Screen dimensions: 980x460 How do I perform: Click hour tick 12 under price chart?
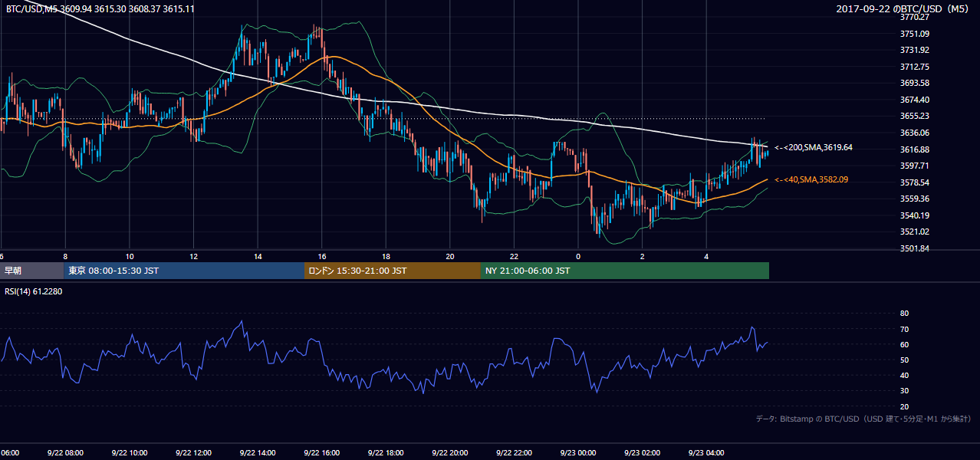coord(194,256)
